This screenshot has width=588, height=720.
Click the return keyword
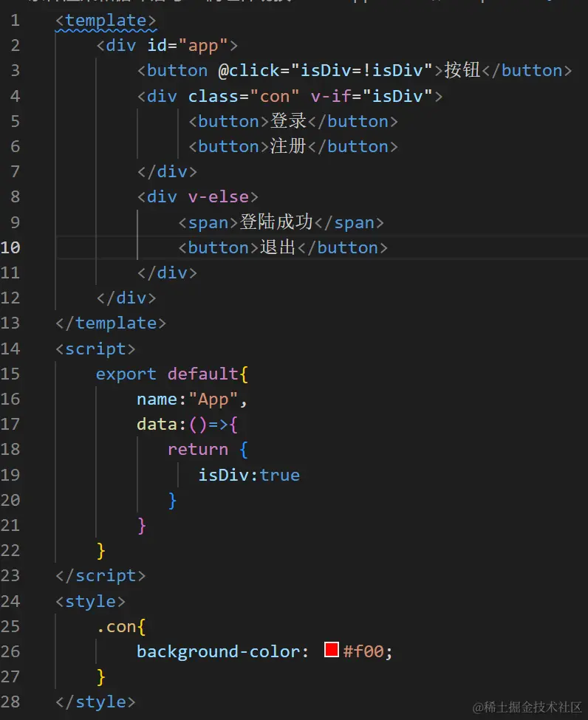coord(197,450)
